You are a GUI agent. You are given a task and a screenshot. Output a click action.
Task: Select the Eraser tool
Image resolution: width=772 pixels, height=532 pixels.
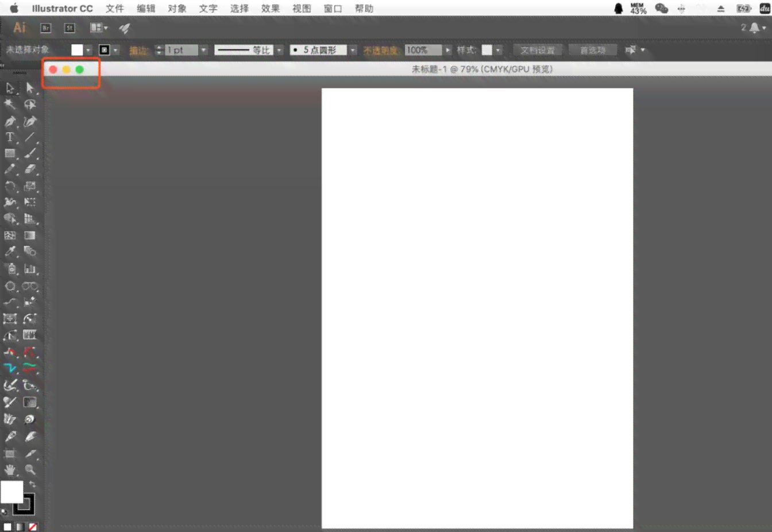tap(30, 169)
